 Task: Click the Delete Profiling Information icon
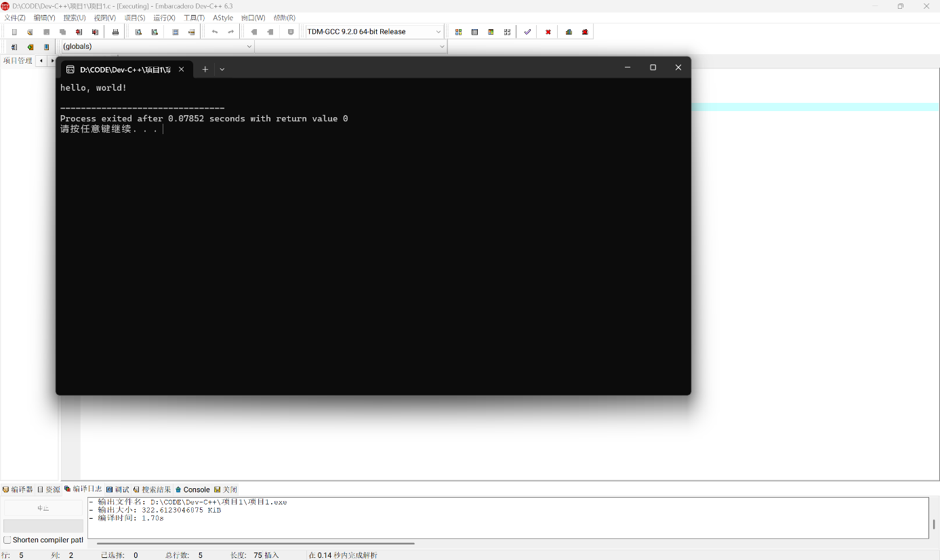click(585, 32)
